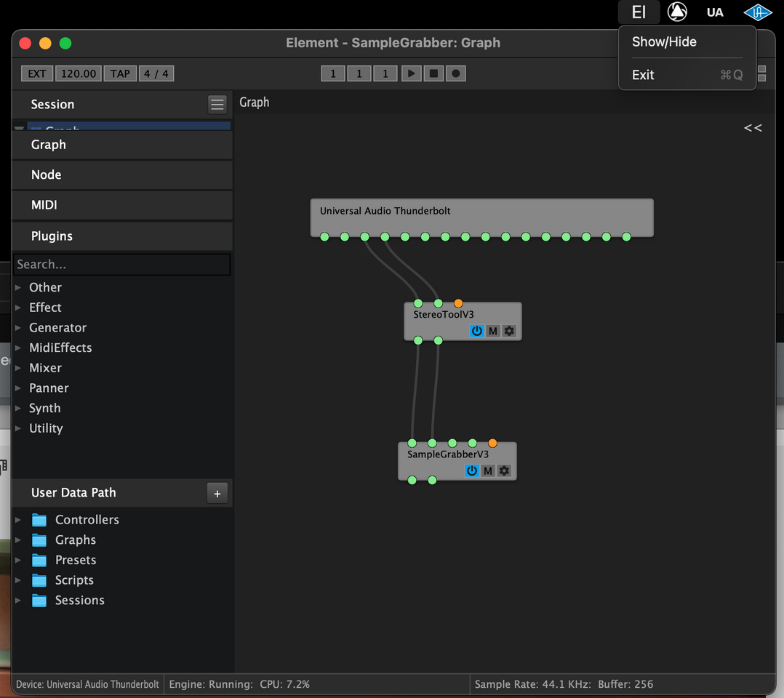This screenshot has width=784, height=698.
Task: Open SampleGrabberV3 settings gear
Action: [x=504, y=470]
